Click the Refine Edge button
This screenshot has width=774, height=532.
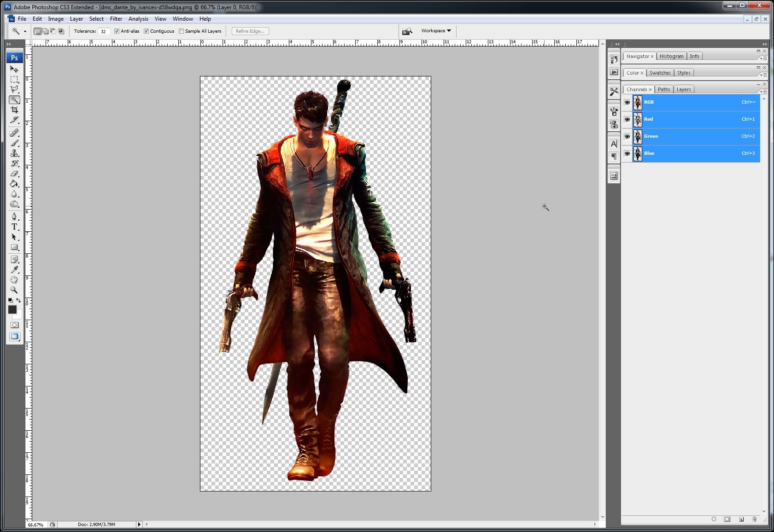click(x=250, y=31)
